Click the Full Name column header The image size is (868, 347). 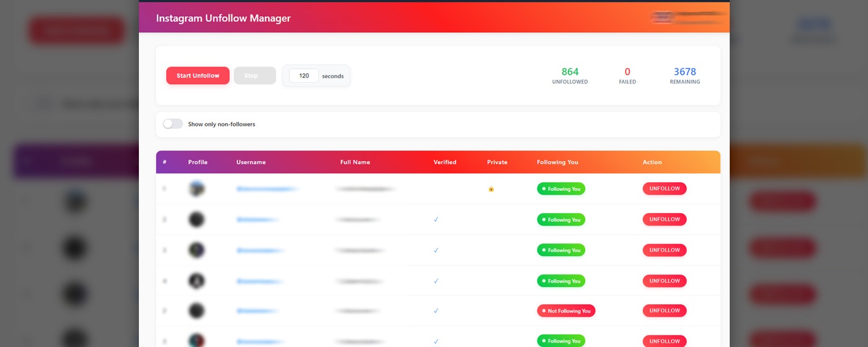click(355, 162)
